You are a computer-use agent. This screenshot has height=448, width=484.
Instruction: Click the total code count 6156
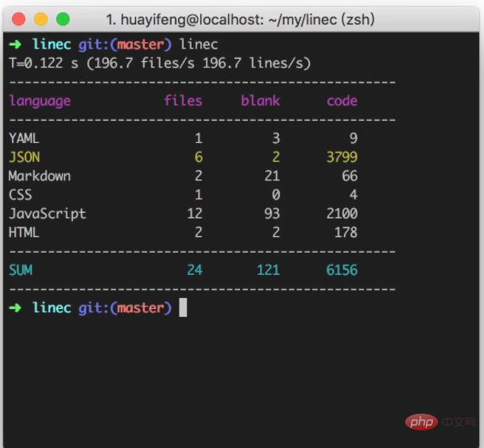pyautogui.click(x=342, y=270)
